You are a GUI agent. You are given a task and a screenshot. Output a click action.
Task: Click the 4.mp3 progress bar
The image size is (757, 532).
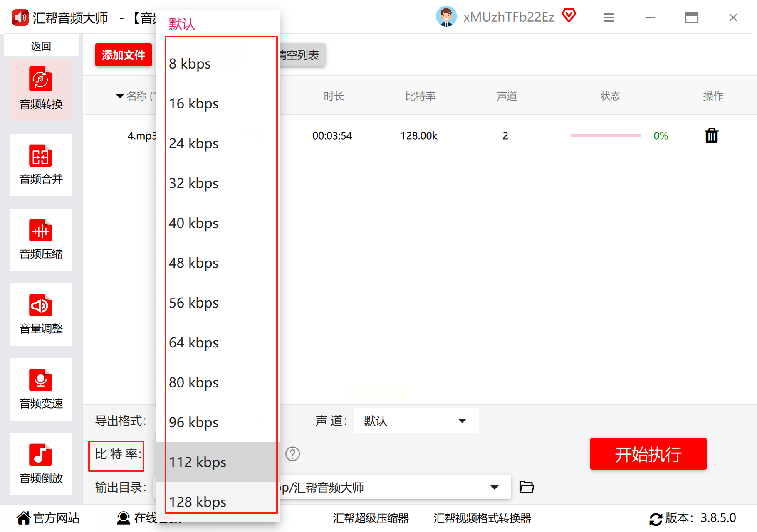click(x=606, y=135)
